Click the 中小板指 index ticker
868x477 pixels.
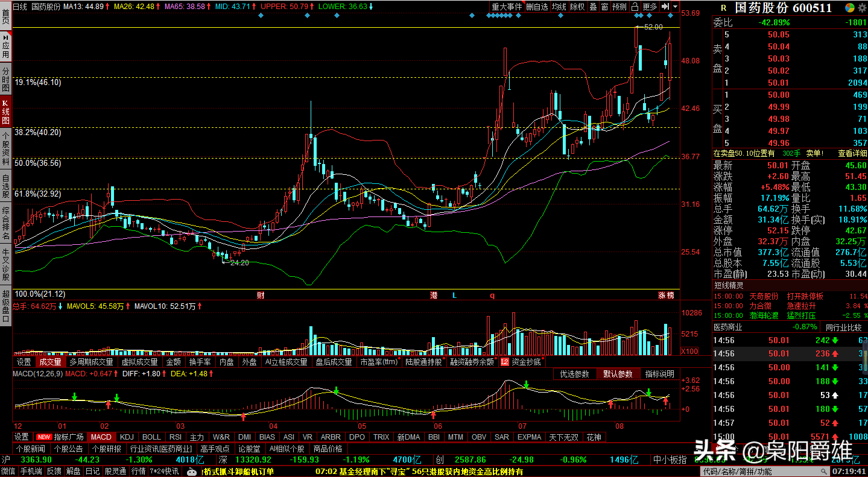671,460
